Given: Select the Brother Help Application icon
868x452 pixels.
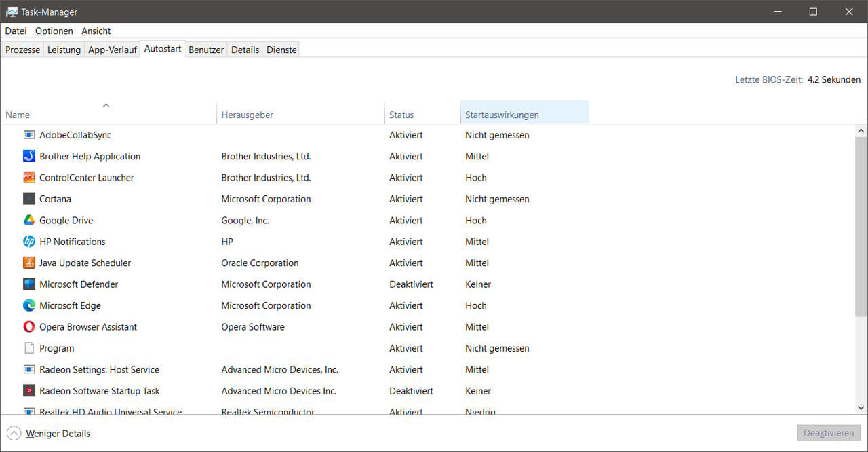Looking at the screenshot, I should (28, 156).
